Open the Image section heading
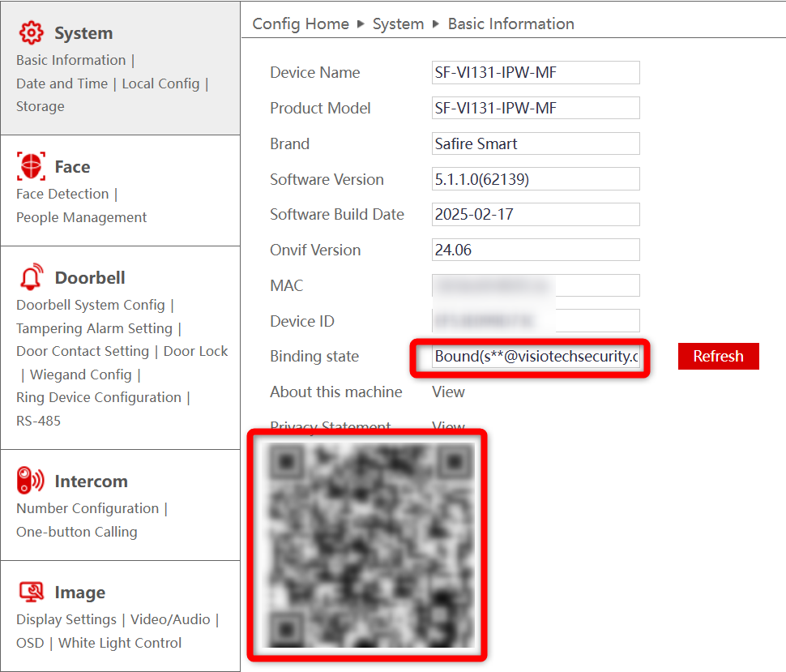786x672 pixels. [x=80, y=593]
